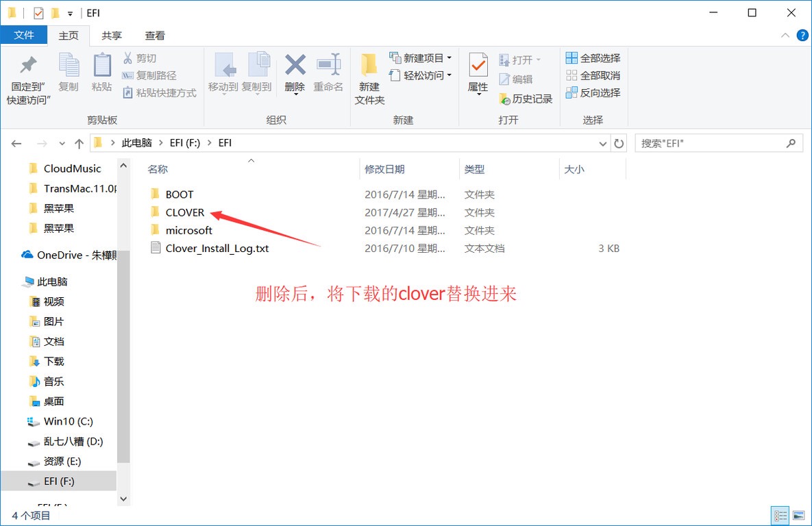Open the 文件 menu

[25, 35]
